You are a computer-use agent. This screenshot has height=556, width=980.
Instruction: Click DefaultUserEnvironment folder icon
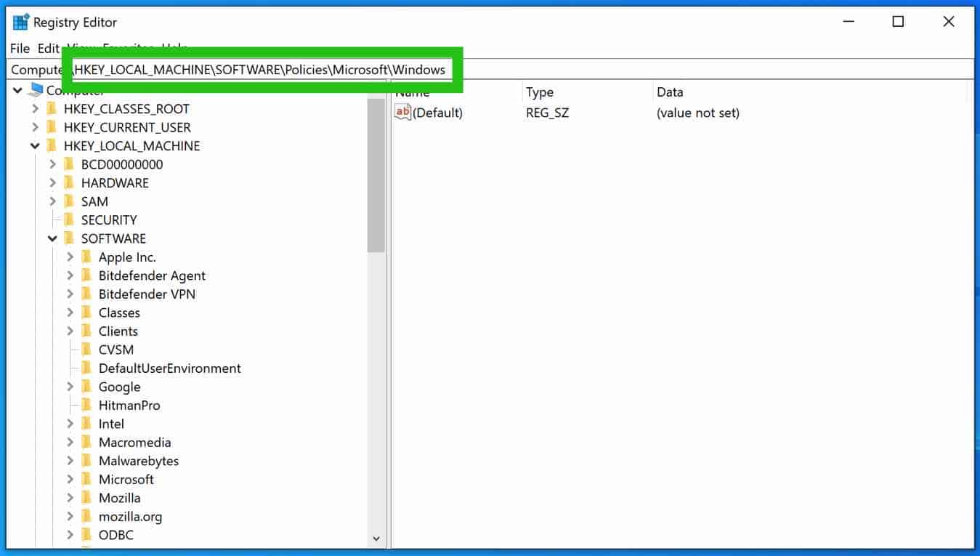click(x=86, y=368)
